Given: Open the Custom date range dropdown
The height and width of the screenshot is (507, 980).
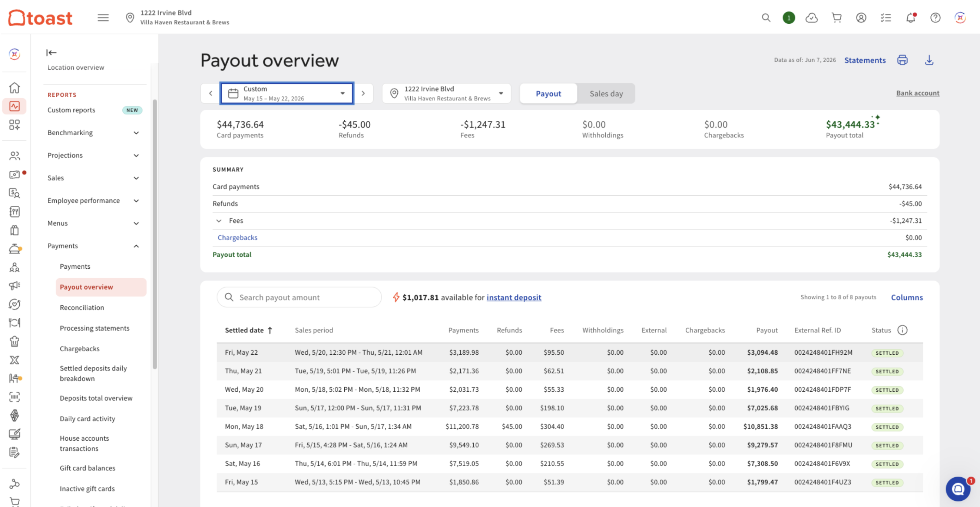Looking at the screenshot, I should pos(287,93).
